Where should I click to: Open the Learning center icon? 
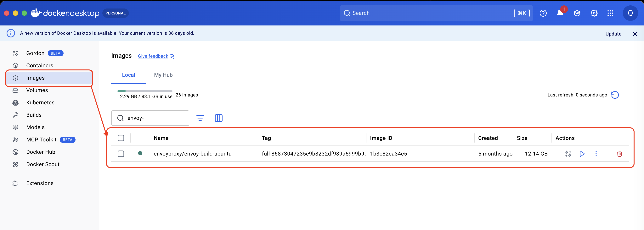coord(577,13)
